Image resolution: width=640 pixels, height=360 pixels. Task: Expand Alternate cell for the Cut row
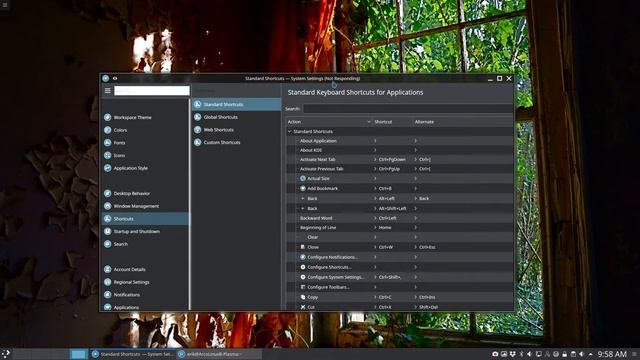(416, 307)
